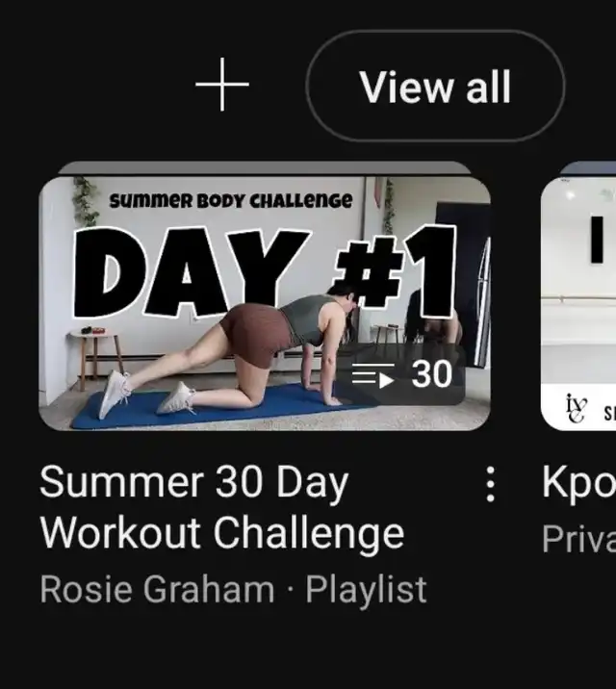This screenshot has height=689, width=616.
Task: Open View all playlists
Action: pyautogui.click(x=435, y=87)
